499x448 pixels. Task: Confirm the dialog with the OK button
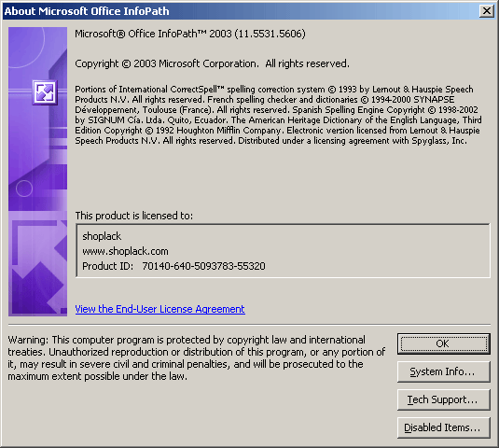(x=443, y=343)
